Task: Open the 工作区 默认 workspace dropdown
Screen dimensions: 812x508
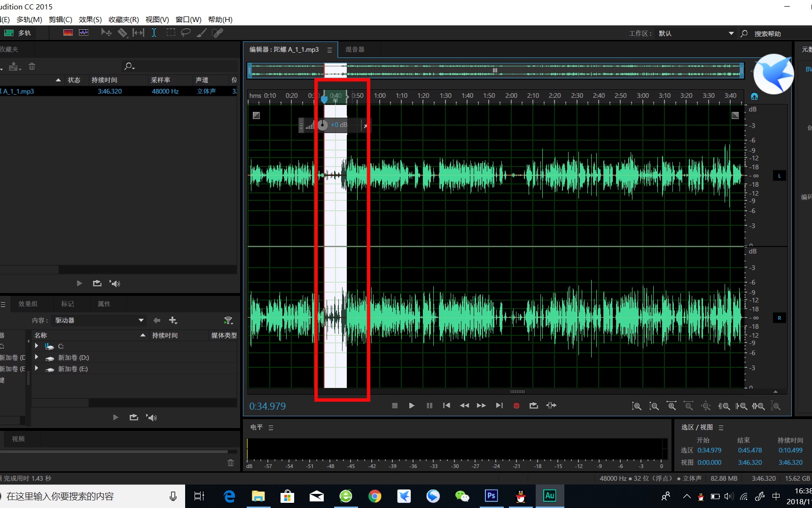Action: point(695,33)
